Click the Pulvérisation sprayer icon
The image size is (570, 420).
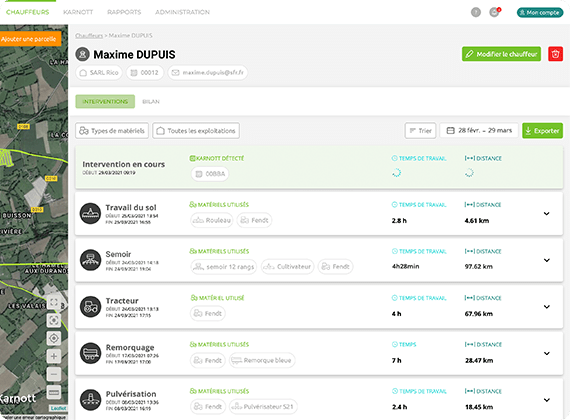pyautogui.click(x=91, y=400)
